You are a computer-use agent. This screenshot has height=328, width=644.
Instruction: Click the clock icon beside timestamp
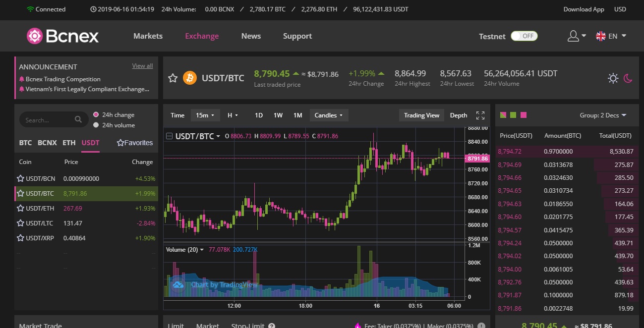(x=94, y=9)
